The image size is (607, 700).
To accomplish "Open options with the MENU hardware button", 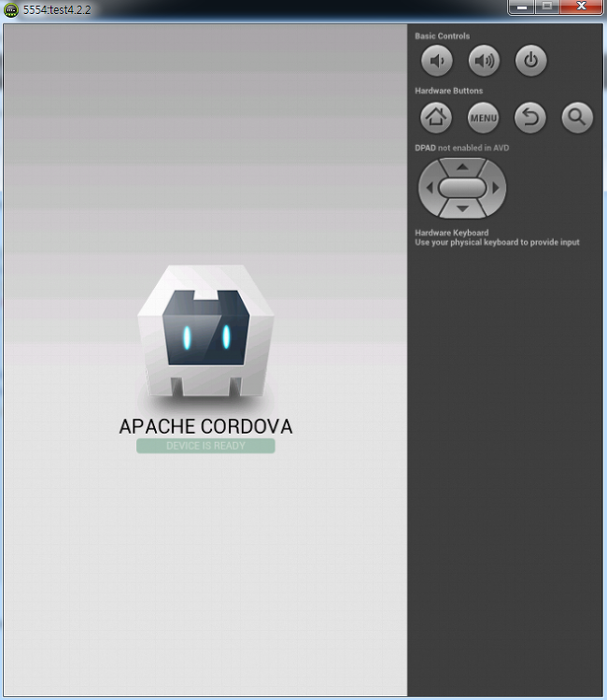I will (x=483, y=118).
